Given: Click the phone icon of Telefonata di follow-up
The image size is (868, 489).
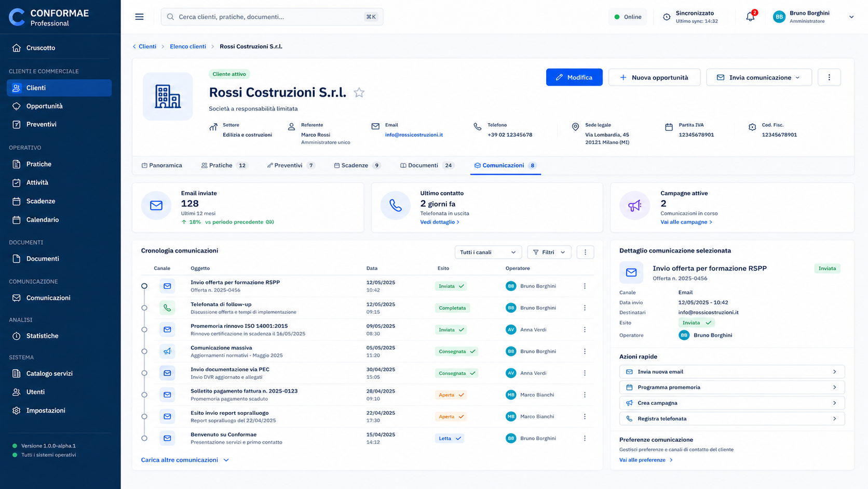Looking at the screenshot, I should tap(167, 308).
